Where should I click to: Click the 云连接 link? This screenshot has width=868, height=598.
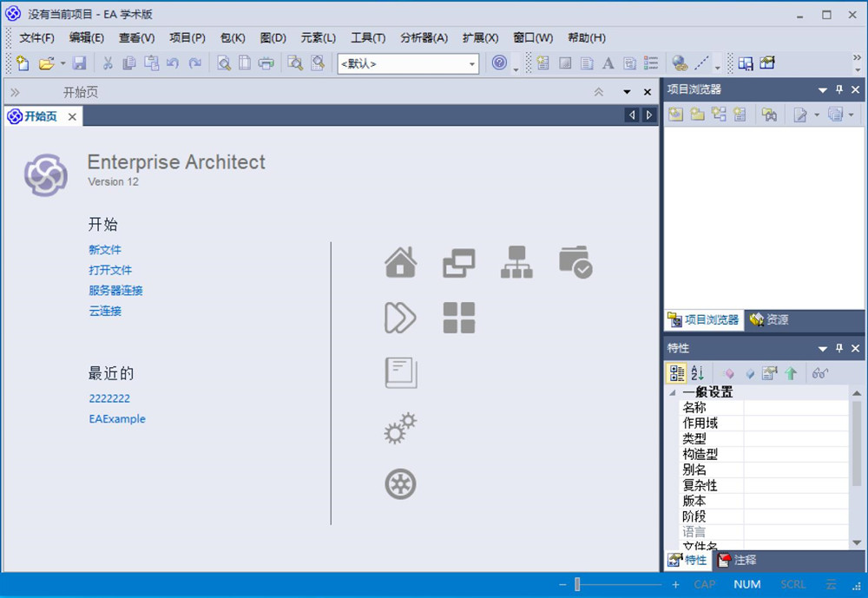coord(105,312)
